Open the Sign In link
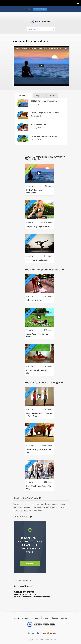This screenshot has width=81, height=644. click(28, 9)
